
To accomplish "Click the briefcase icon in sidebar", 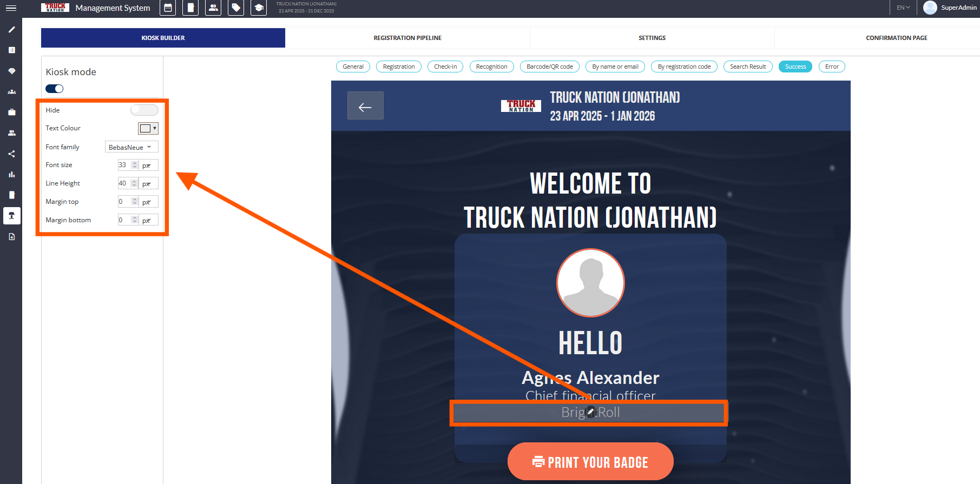I will click(11, 112).
